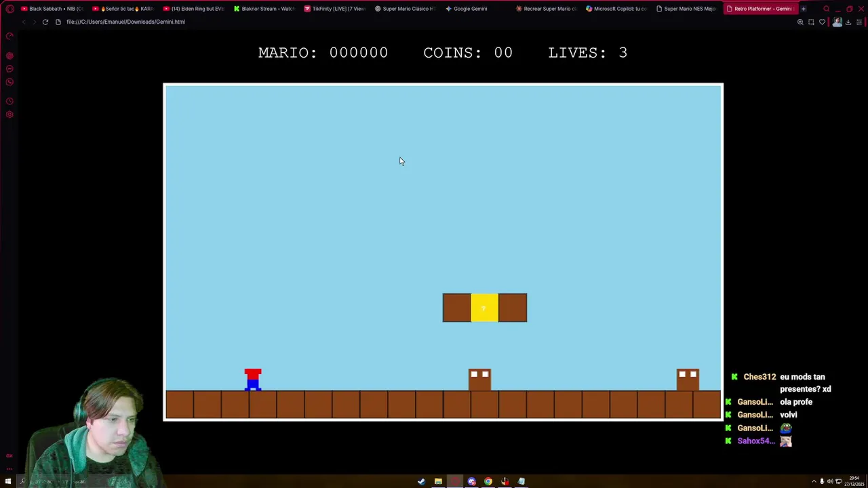868x488 pixels.
Task: Open the GX Control speedometer sidebar icon
Action: [9, 36]
